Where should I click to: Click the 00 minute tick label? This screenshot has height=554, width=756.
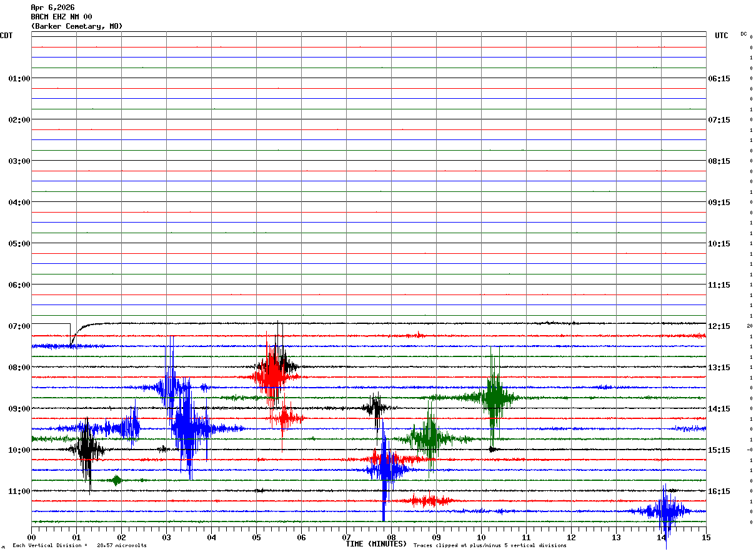(32, 537)
